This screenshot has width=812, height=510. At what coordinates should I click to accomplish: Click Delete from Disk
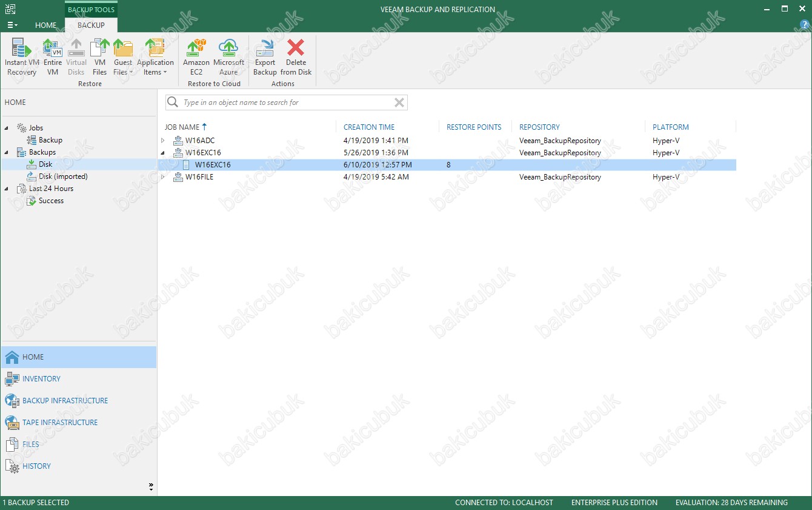(x=296, y=58)
